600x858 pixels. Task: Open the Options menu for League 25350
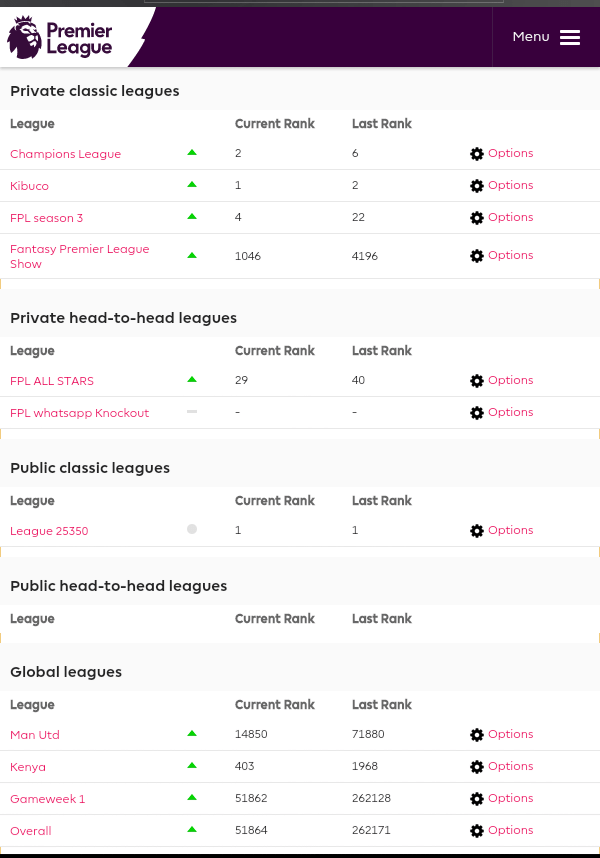click(477, 530)
